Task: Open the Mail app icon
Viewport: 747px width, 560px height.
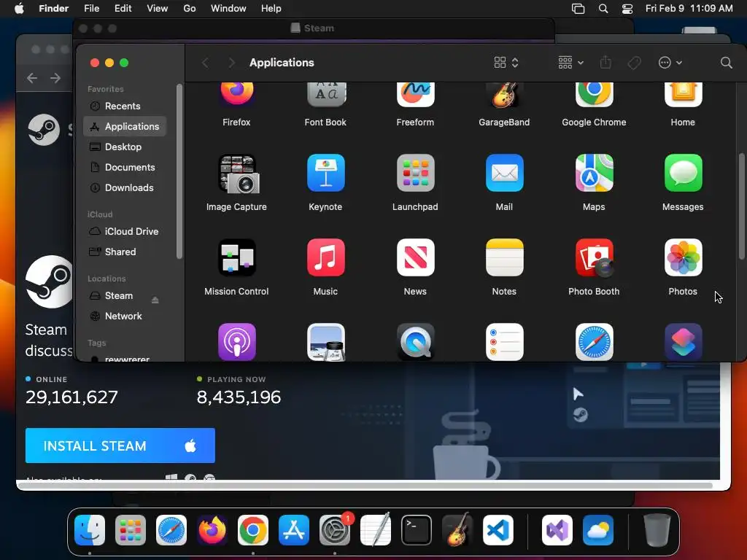Action: [x=504, y=173]
